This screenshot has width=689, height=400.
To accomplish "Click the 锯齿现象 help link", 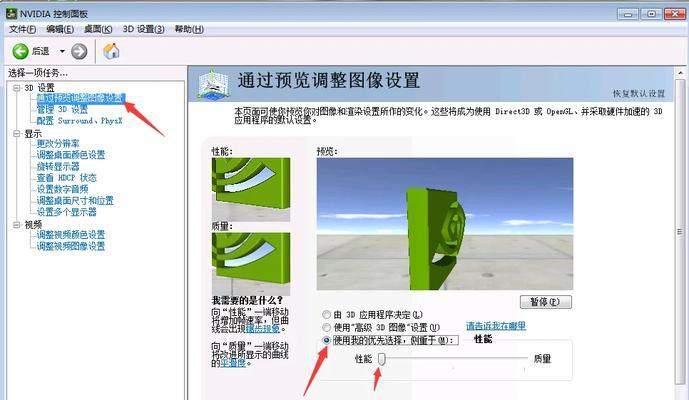I will click(262, 328).
